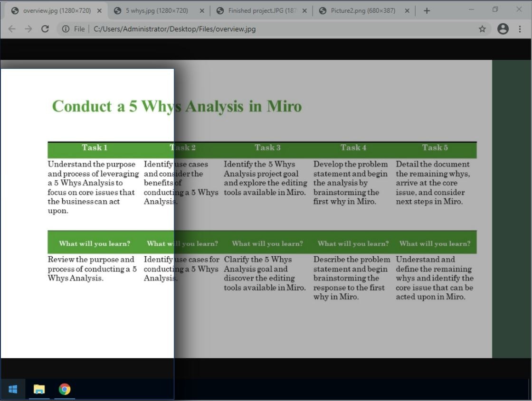The image size is (532, 401).
Task: Switch to the 5 whys.jpg tab
Action: pos(157,10)
